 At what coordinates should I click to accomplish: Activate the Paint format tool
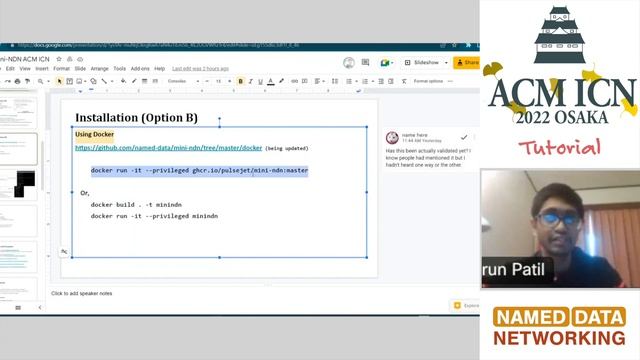27,81
